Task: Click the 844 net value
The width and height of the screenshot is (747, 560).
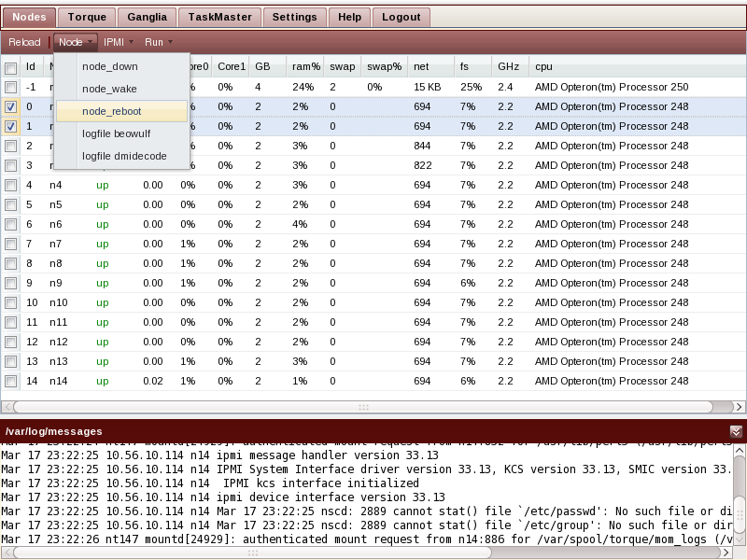Action: pyautogui.click(x=423, y=147)
